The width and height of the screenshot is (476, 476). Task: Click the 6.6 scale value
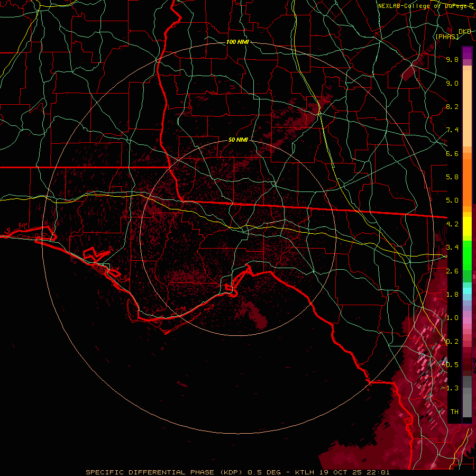[452, 153]
